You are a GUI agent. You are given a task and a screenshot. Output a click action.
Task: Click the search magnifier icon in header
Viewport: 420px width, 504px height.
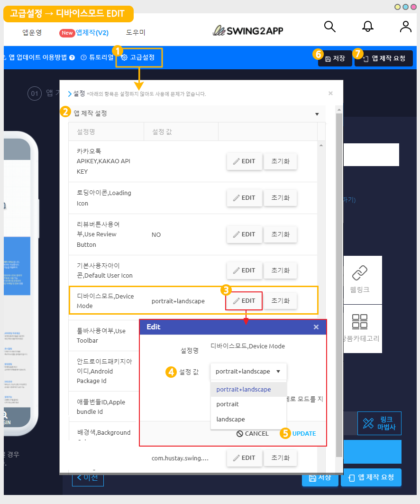pos(330,26)
